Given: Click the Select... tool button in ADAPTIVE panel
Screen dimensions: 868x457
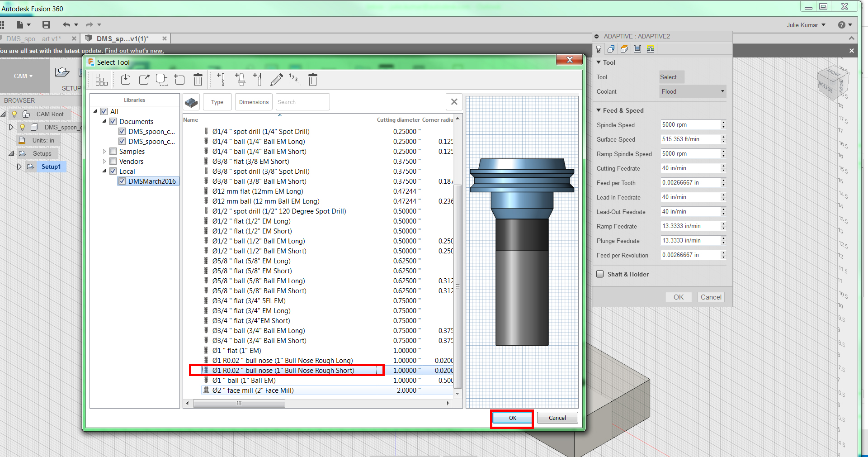Looking at the screenshot, I should coord(671,77).
